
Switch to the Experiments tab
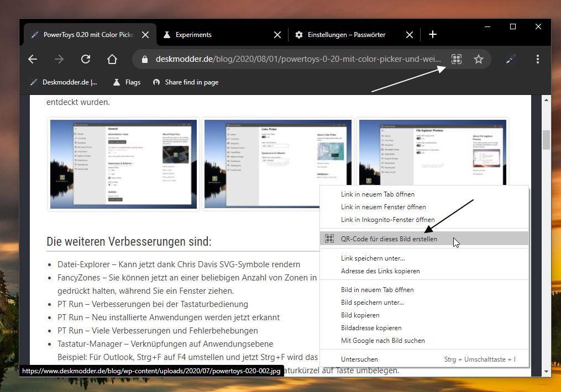pyautogui.click(x=222, y=35)
